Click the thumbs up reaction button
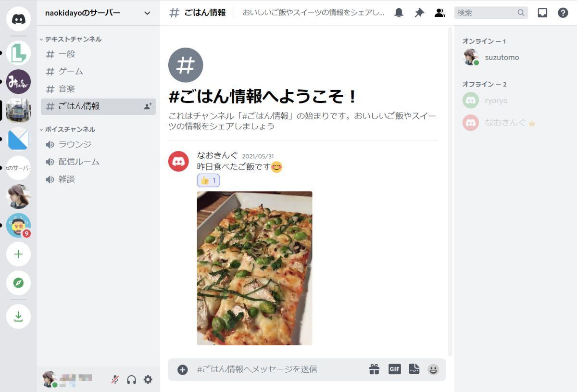This screenshot has height=392, width=577. click(x=208, y=180)
